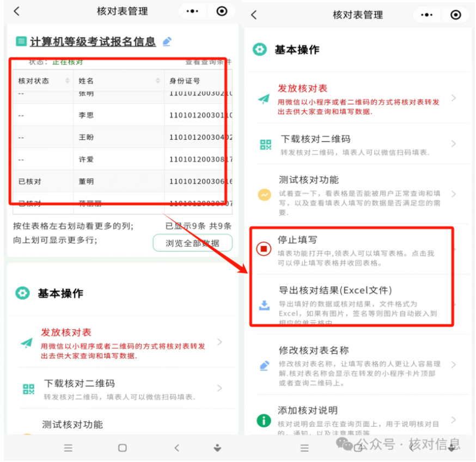
Task: Tap the circle target icon on right screen
Action: (x=455, y=15)
